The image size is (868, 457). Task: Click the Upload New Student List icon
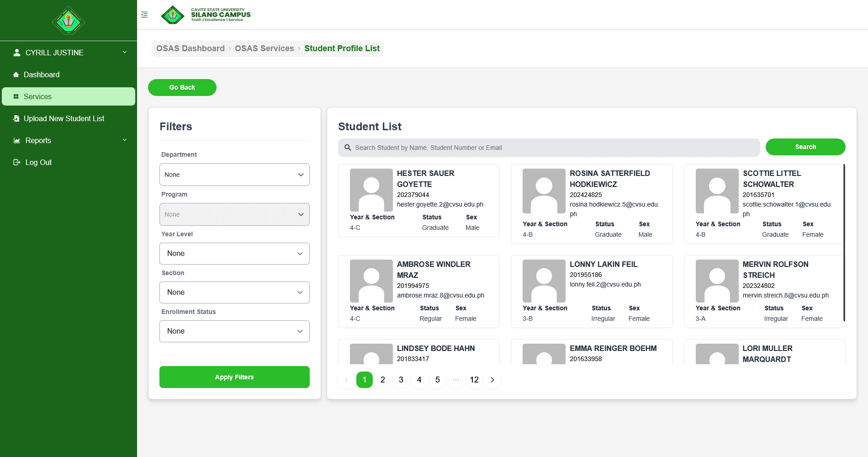16,118
